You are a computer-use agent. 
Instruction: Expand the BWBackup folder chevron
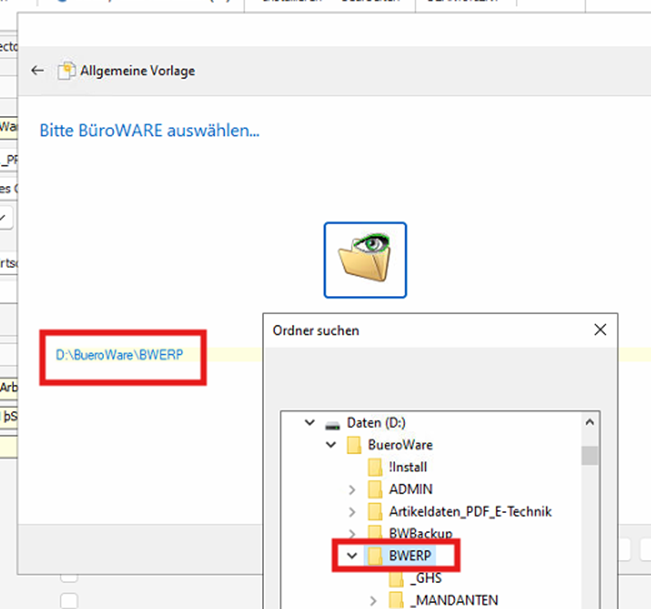(x=352, y=533)
